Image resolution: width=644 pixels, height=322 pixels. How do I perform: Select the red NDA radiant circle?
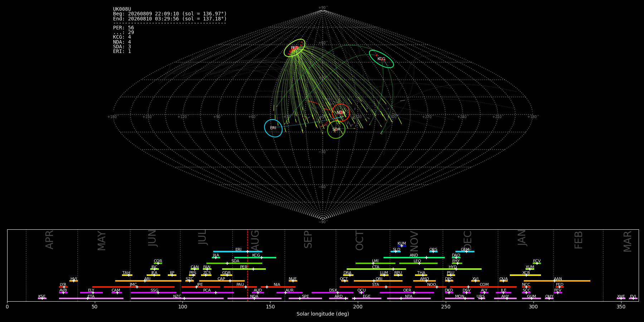point(341,113)
